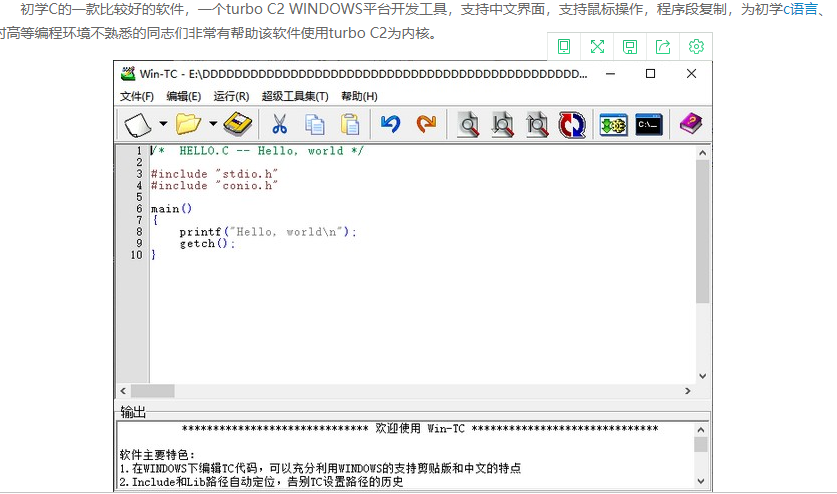Image resolution: width=837 pixels, height=494 pixels.
Task: Expand the Open folder dropdown arrow
Action: [213, 124]
